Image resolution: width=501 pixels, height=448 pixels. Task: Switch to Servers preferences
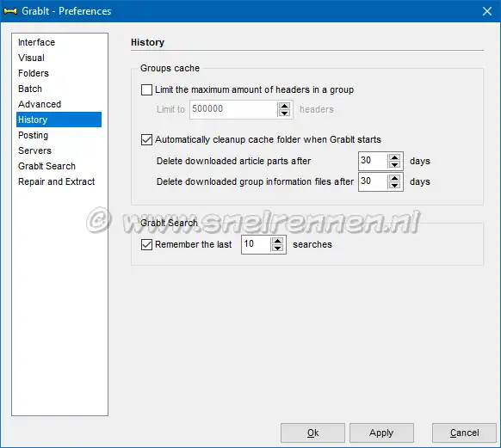34,150
